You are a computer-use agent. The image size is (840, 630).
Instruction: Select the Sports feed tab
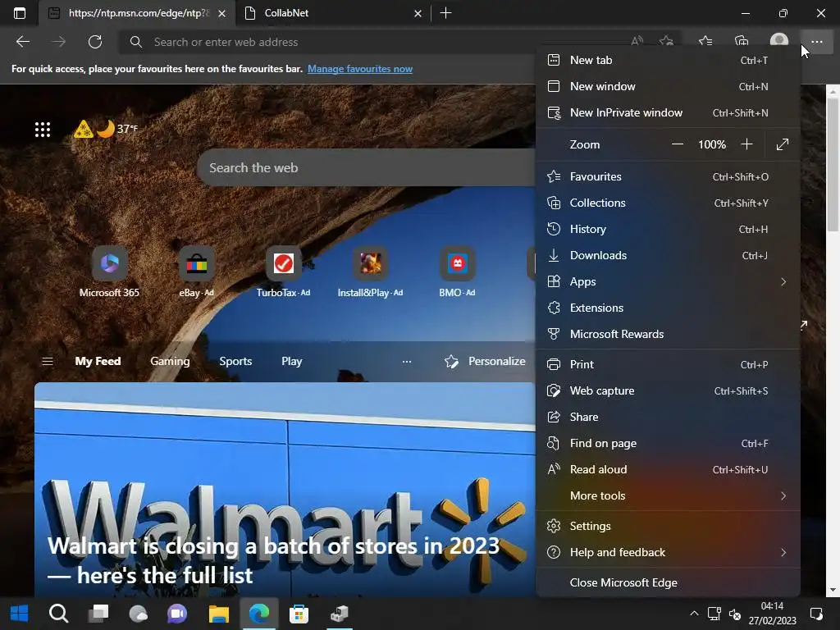click(x=235, y=362)
